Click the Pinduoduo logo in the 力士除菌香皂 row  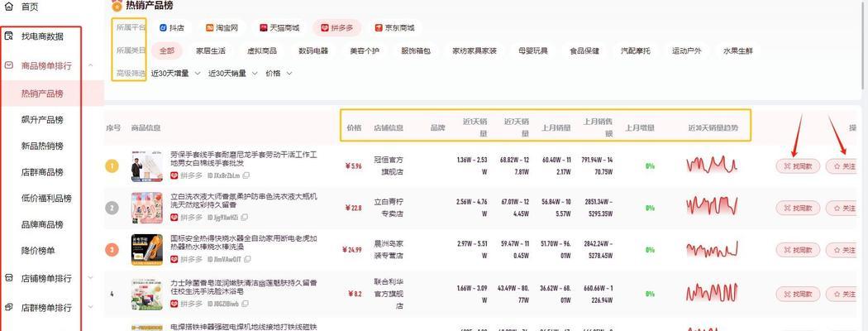(174, 303)
